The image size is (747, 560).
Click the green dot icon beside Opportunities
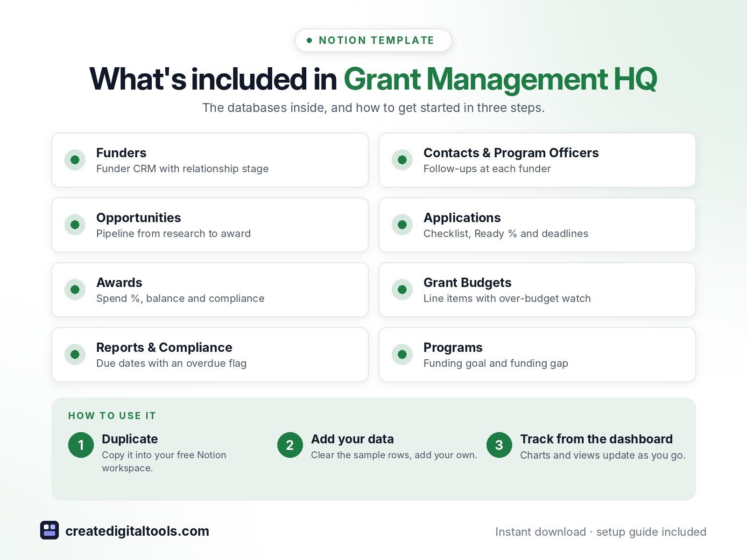pos(75,225)
